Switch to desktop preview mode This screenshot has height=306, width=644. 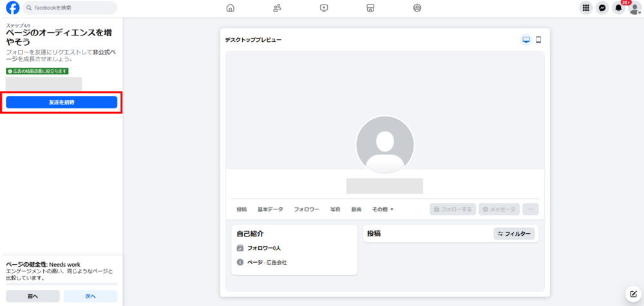click(526, 40)
